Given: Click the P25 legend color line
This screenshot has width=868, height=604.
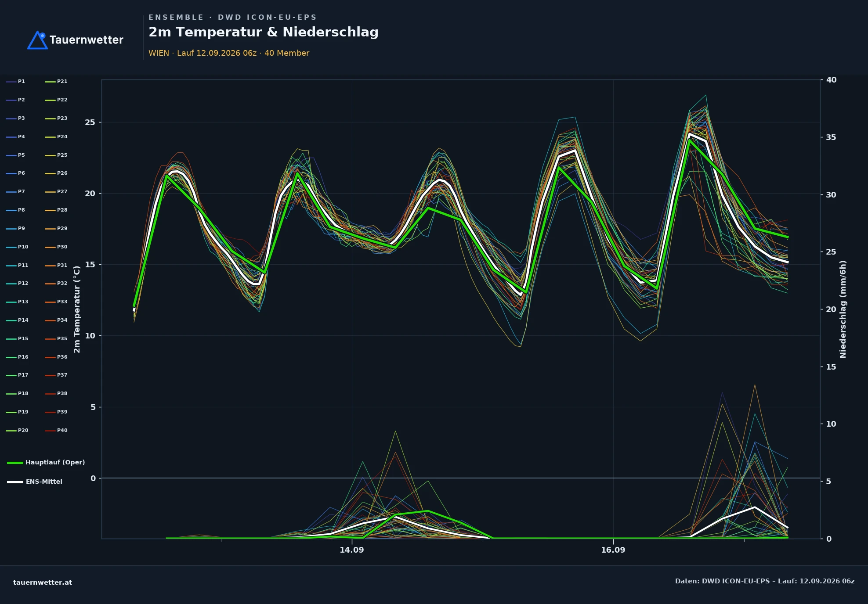Looking at the screenshot, I should 50,155.
